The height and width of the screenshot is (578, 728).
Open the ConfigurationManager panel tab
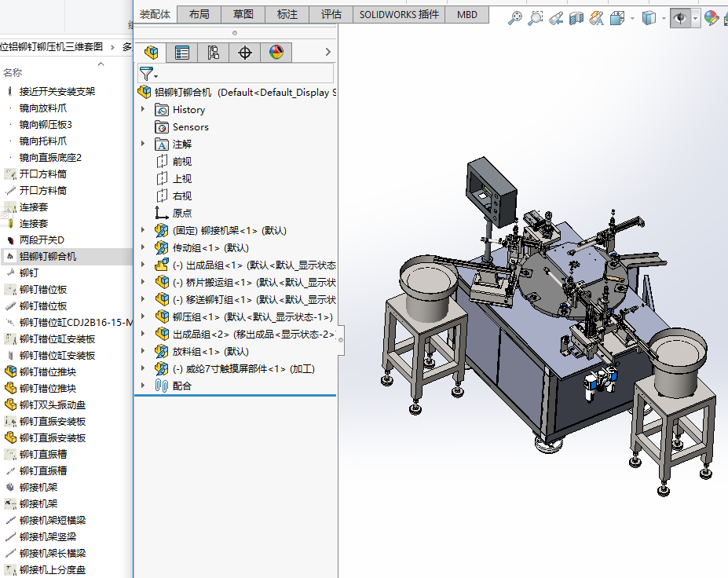pos(214,53)
